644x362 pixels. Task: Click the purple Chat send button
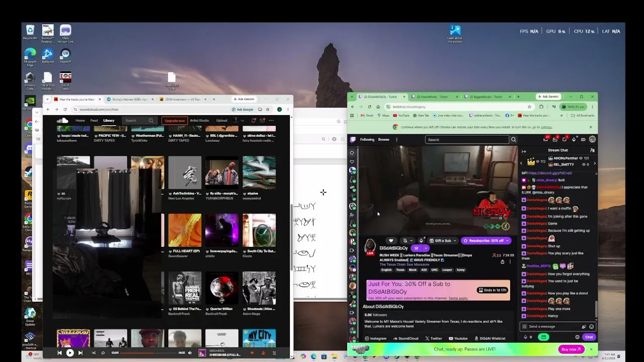(x=589, y=337)
